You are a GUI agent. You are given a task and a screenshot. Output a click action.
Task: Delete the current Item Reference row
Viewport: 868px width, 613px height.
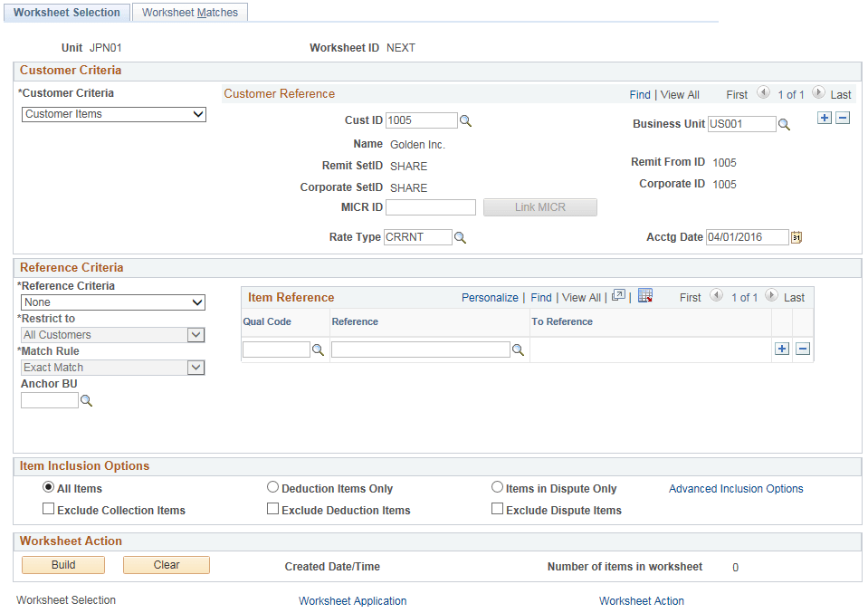[x=802, y=348]
